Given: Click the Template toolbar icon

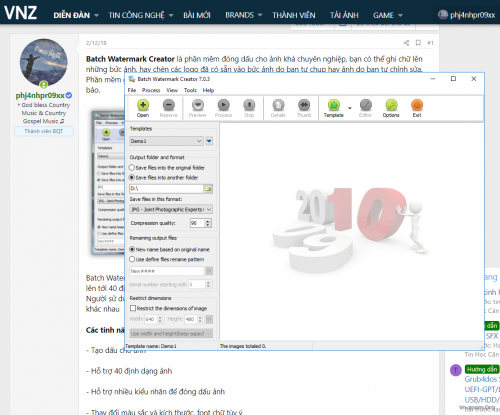Looking at the screenshot, I should pyautogui.click(x=334, y=108).
